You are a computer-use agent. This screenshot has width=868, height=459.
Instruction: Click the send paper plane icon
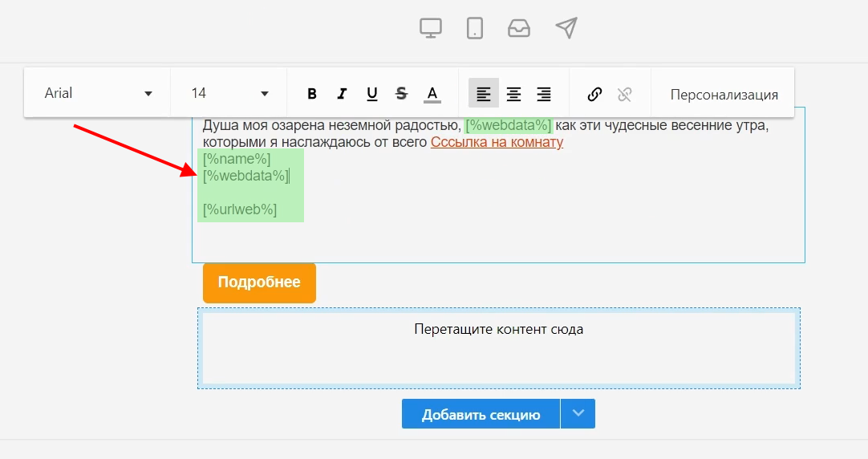point(566,28)
